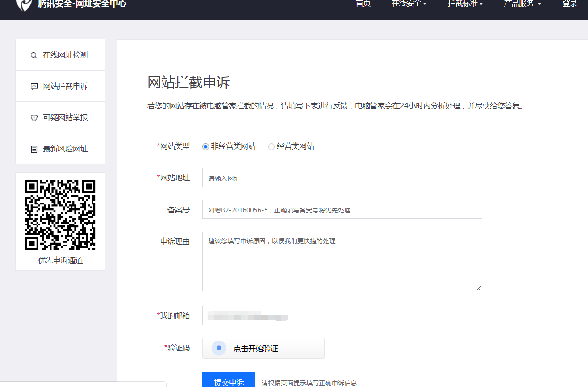Screen dimensions: 588x387
Task: Select the 经营类网站 radio button
Action: tap(271, 146)
